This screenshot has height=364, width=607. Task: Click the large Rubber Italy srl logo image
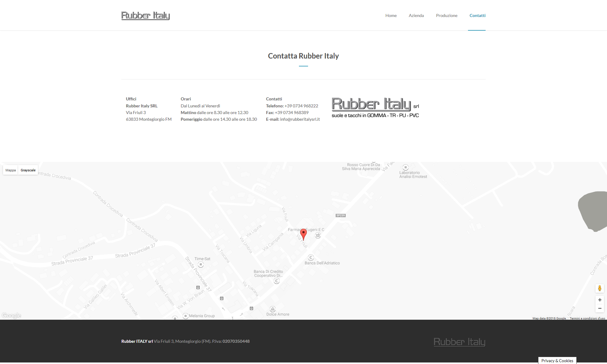pyautogui.click(x=375, y=108)
